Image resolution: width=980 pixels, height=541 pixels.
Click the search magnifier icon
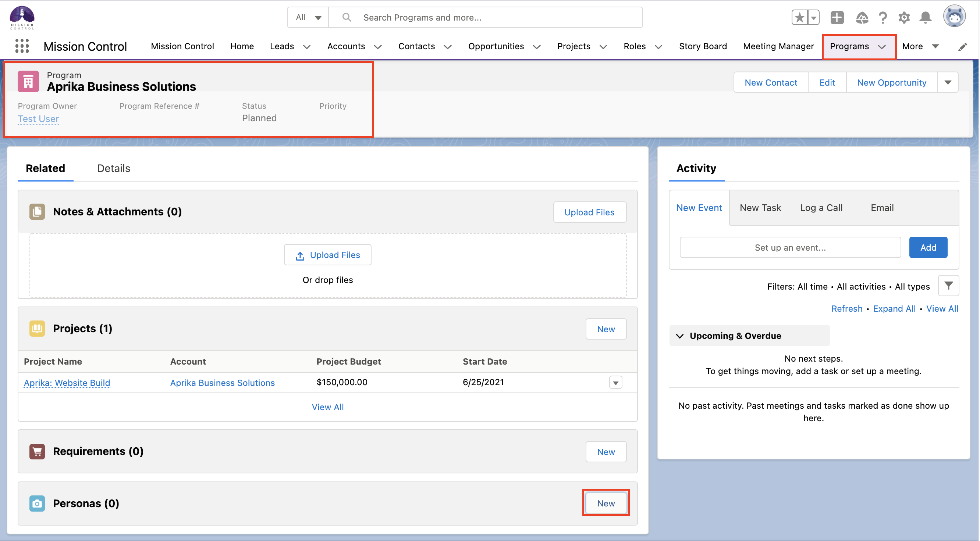tap(346, 17)
